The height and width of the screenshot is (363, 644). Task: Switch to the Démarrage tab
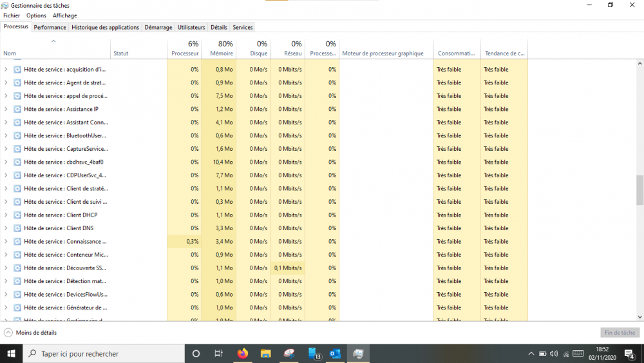(158, 27)
